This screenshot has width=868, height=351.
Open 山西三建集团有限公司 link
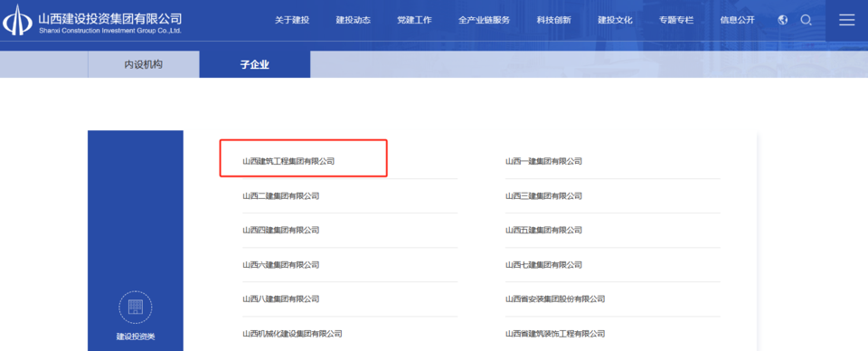coord(543,196)
